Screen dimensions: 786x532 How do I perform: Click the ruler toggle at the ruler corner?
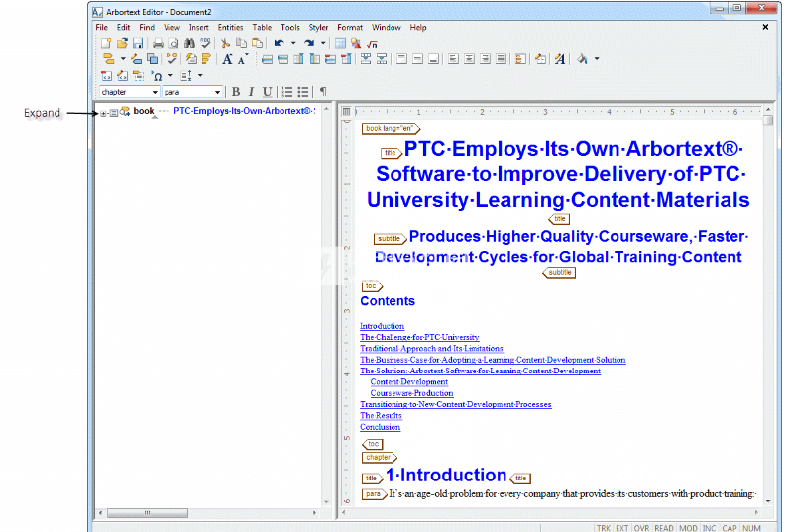[x=346, y=111]
